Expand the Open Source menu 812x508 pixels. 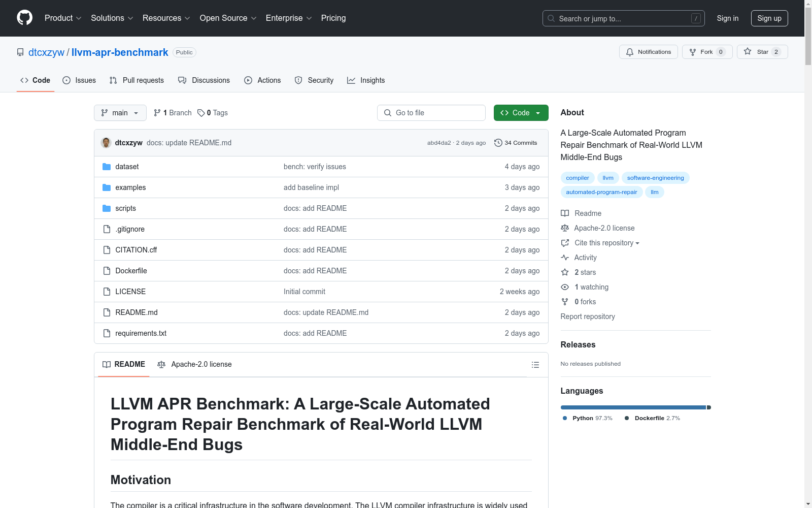pos(228,18)
